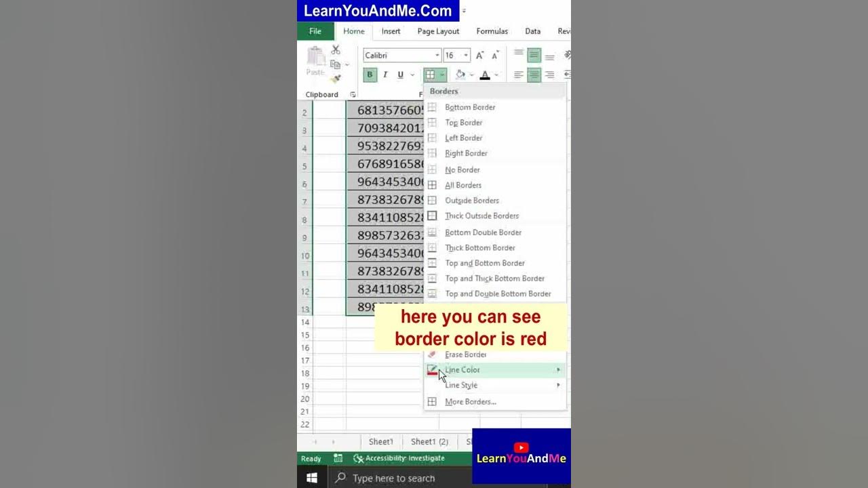868x488 pixels.
Task: Apply All Borders
Action: [495, 185]
